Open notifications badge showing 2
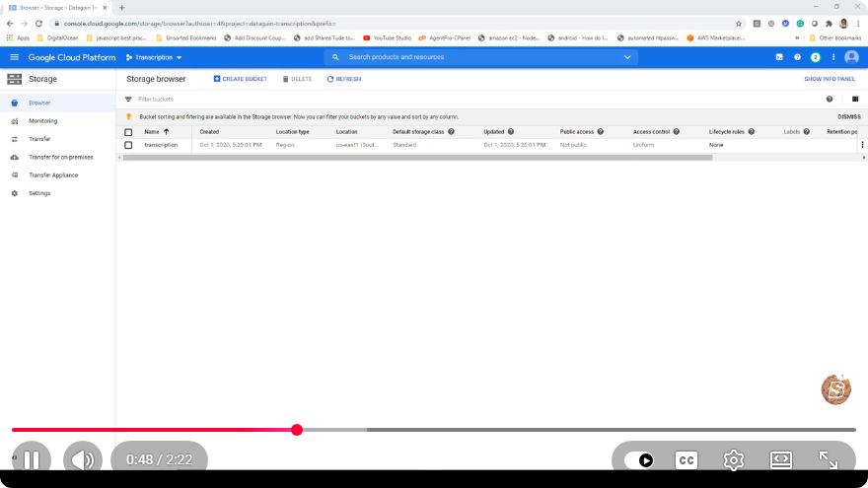This screenshot has height=488, width=868. tap(816, 57)
